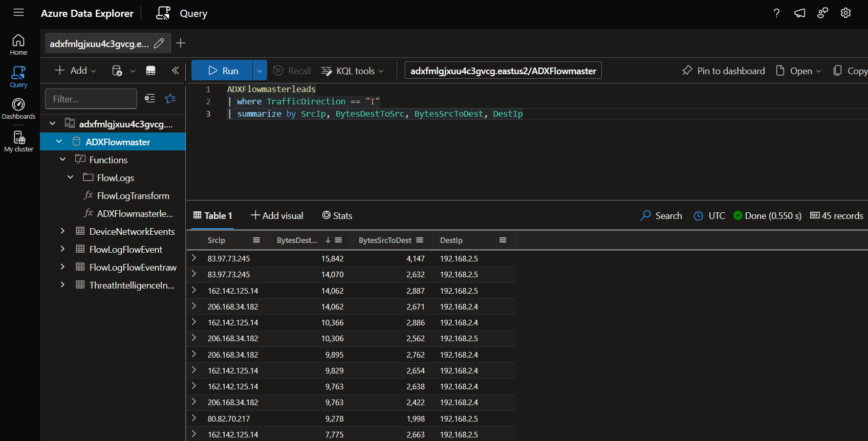Open the DestIp column menu
This screenshot has height=441, width=868.
point(503,240)
